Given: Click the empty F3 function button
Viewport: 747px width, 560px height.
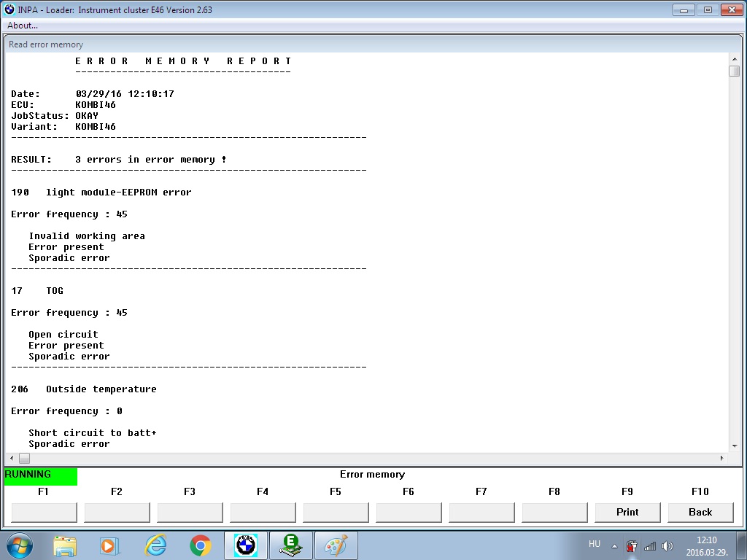Looking at the screenshot, I should 190,513.
